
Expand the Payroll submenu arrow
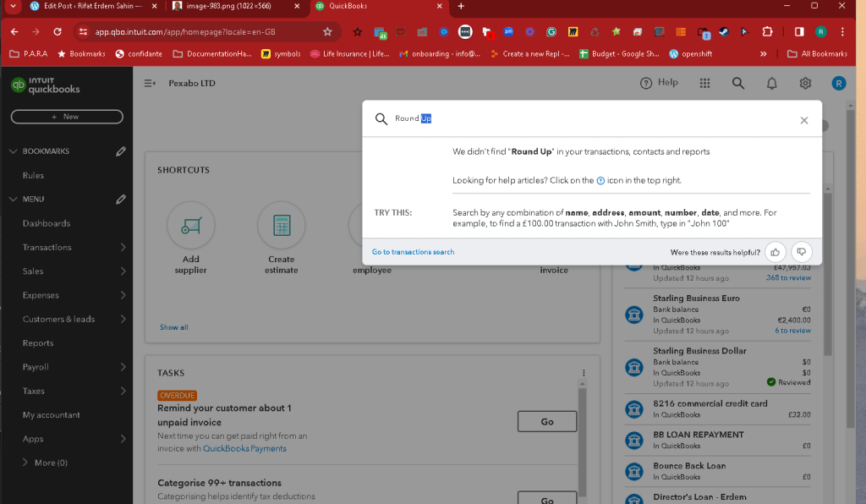click(x=123, y=367)
